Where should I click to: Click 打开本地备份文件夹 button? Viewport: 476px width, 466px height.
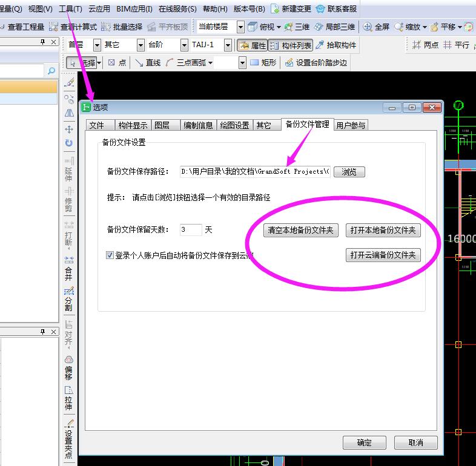tap(383, 230)
